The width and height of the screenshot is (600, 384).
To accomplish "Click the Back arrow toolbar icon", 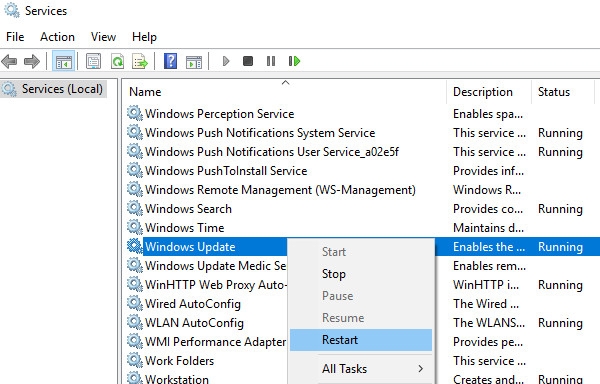I will click(x=9, y=61).
